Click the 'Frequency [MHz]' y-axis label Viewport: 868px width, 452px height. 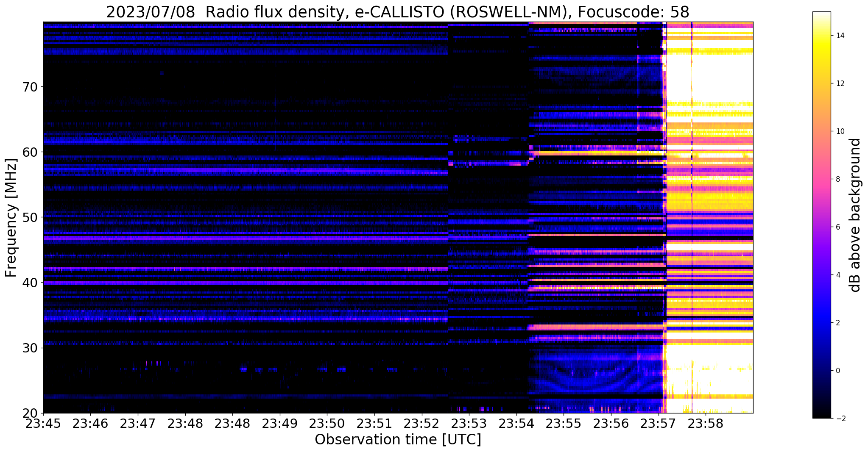point(11,218)
